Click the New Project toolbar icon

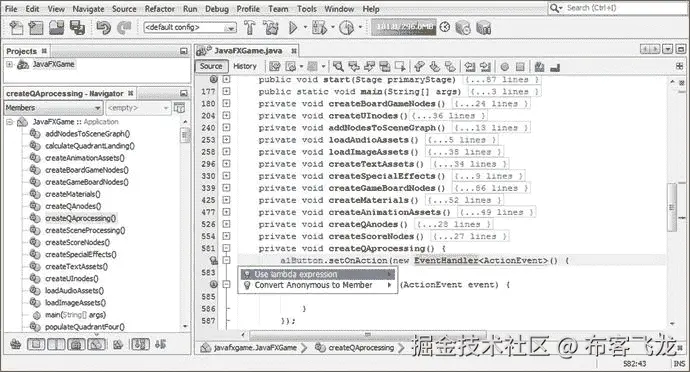point(36,28)
